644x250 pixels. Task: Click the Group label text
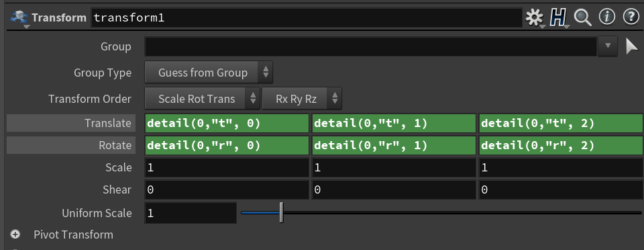pyautogui.click(x=116, y=46)
